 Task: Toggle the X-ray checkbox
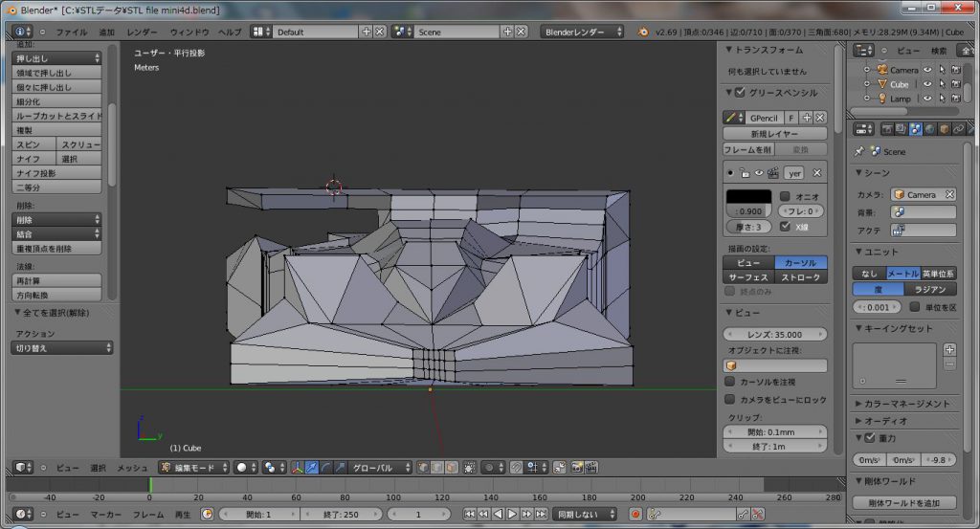click(x=785, y=227)
